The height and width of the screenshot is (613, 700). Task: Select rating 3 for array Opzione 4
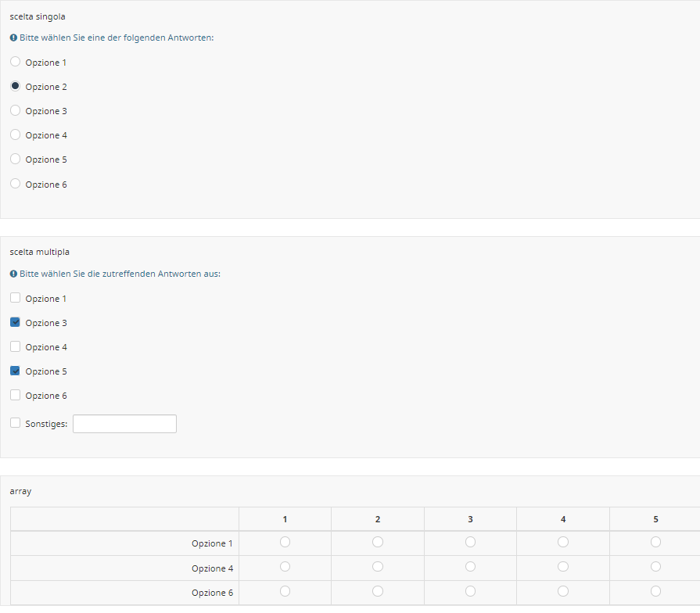tap(471, 567)
